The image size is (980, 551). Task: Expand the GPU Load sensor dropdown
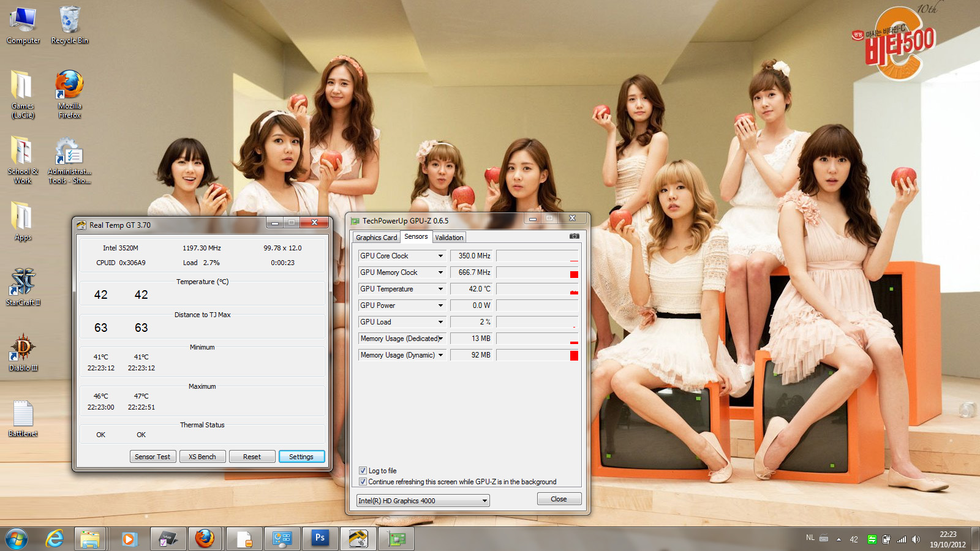click(440, 322)
